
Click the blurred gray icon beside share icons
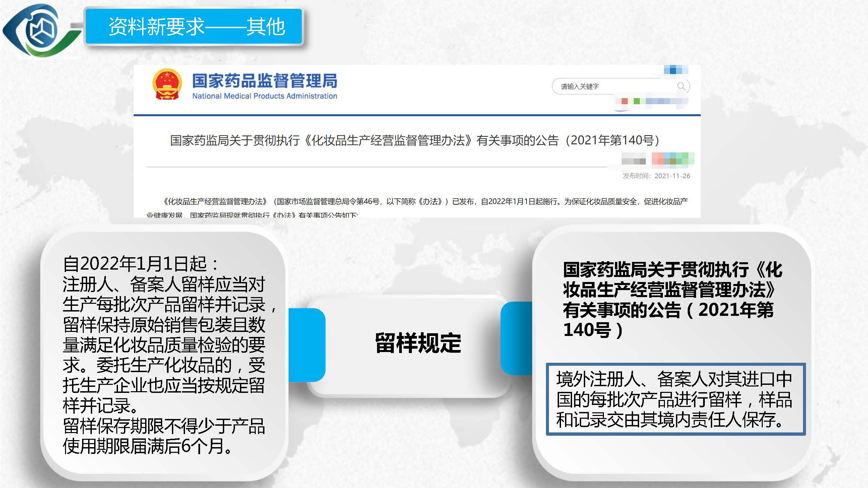tap(633, 159)
